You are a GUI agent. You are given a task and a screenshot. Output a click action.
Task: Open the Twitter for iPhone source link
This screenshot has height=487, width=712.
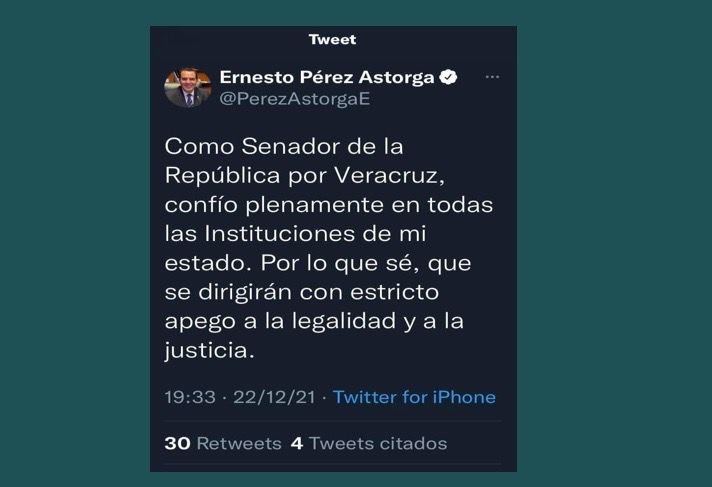coord(414,397)
